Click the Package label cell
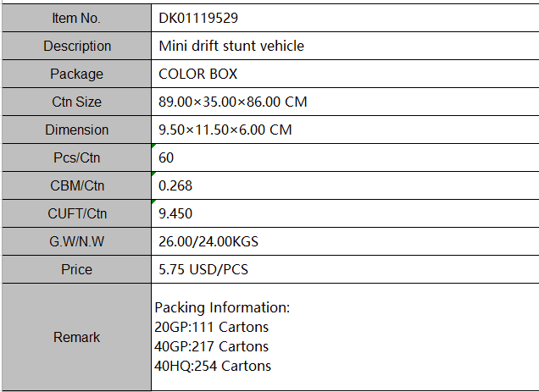This screenshot has height=392, width=539. pyautogui.click(x=77, y=74)
